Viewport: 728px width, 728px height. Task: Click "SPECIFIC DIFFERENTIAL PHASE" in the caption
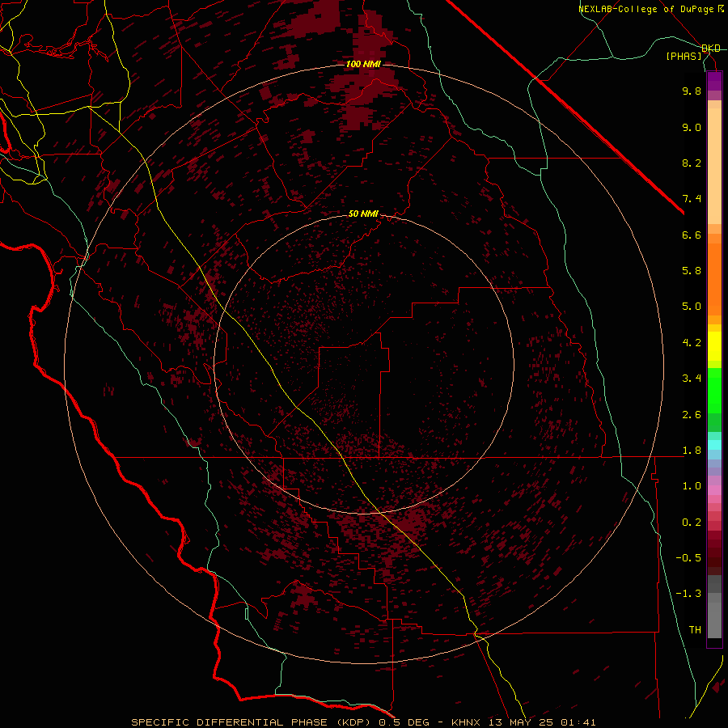click(x=228, y=722)
